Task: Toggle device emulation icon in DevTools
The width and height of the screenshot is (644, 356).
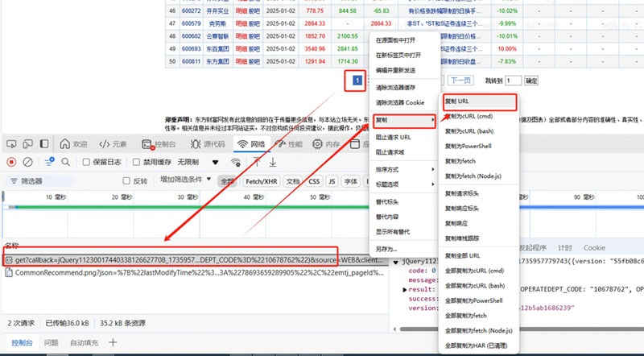Action: tap(27, 144)
